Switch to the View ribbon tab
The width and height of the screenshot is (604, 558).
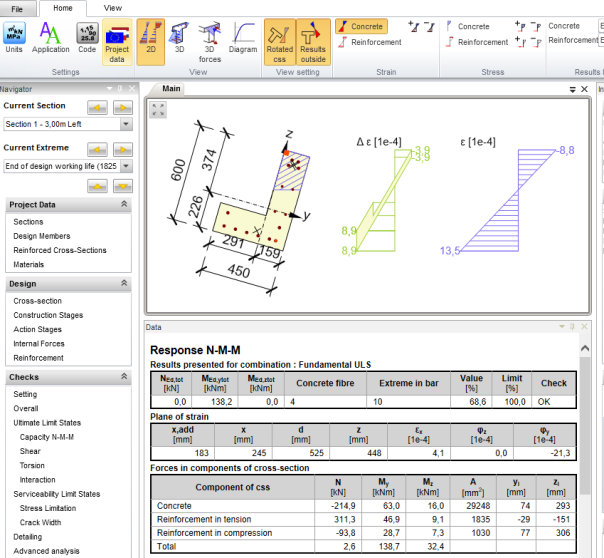pos(113,7)
